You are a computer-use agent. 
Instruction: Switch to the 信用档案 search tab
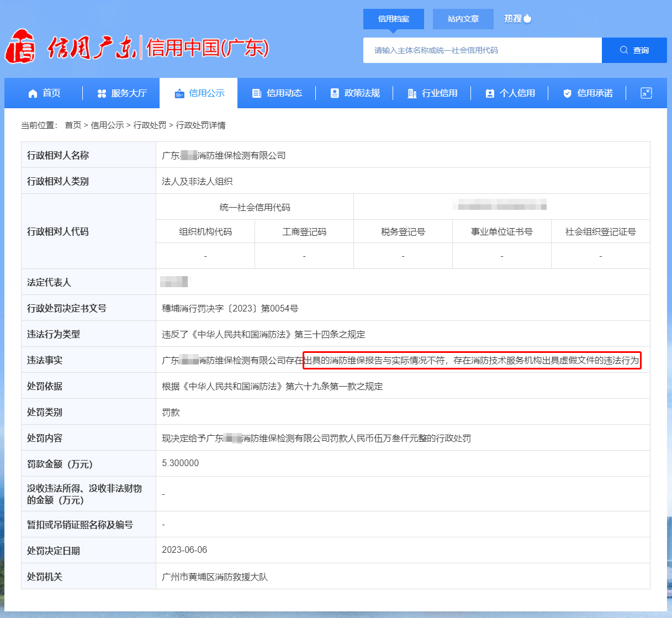tap(393, 19)
